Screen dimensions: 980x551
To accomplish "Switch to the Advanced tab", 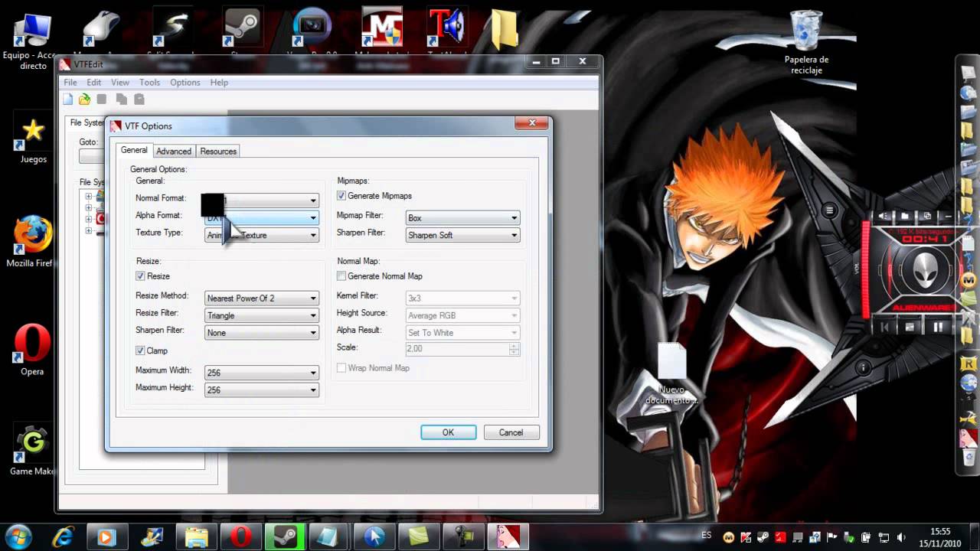I will pos(174,151).
